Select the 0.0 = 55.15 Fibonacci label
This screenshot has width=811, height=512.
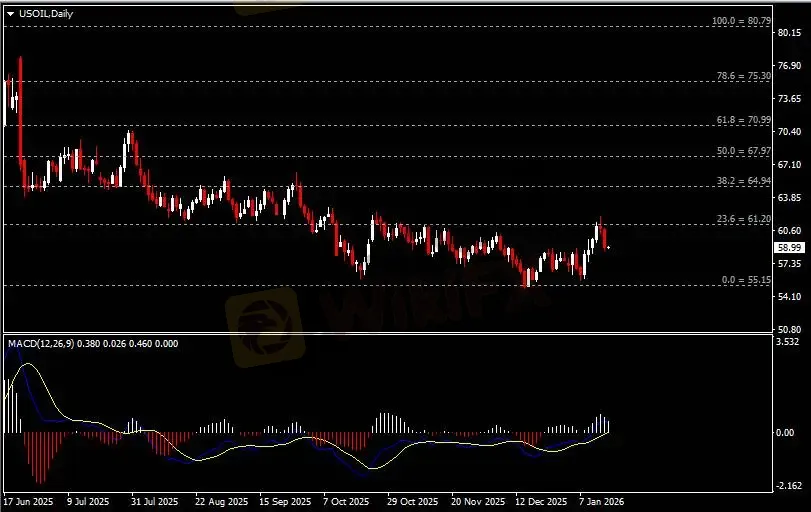[x=746, y=280]
